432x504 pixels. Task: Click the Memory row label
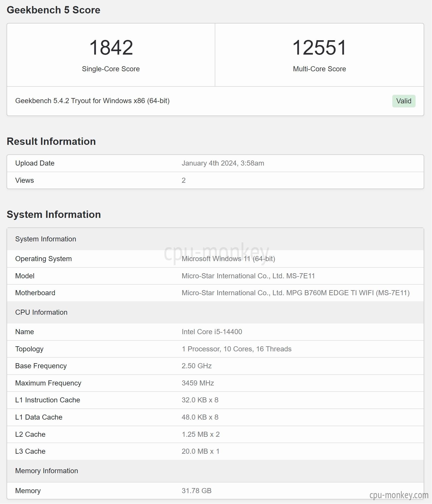click(28, 491)
